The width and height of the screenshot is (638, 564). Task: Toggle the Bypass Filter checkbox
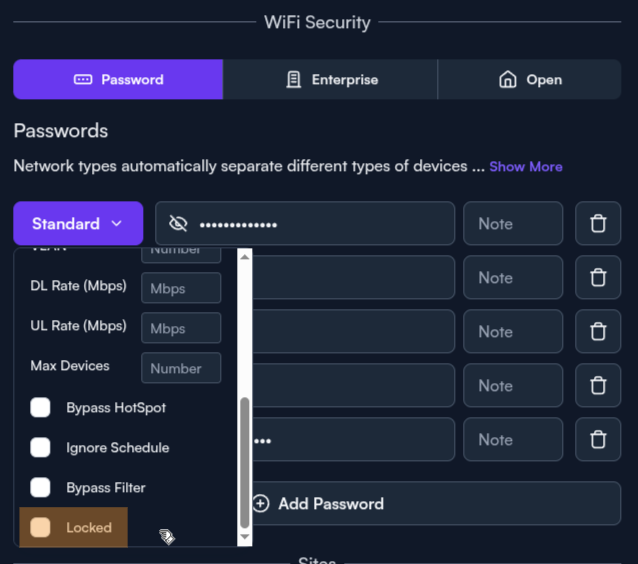click(41, 488)
